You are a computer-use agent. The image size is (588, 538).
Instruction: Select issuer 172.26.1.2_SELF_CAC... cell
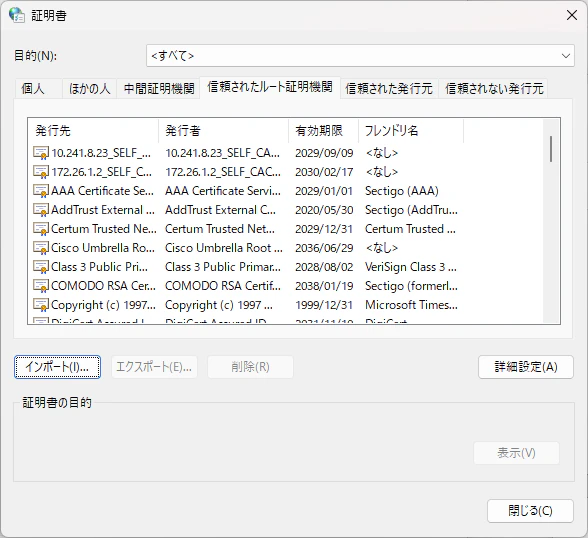(x=223, y=172)
